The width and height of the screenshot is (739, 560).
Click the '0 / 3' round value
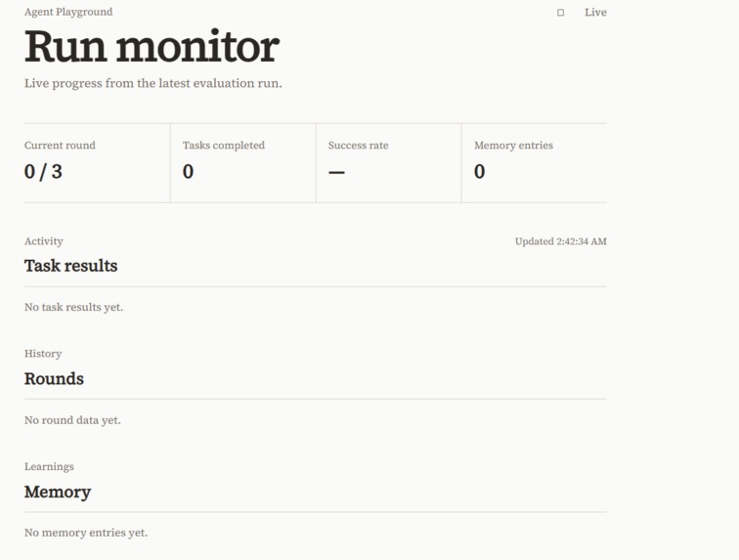click(43, 172)
